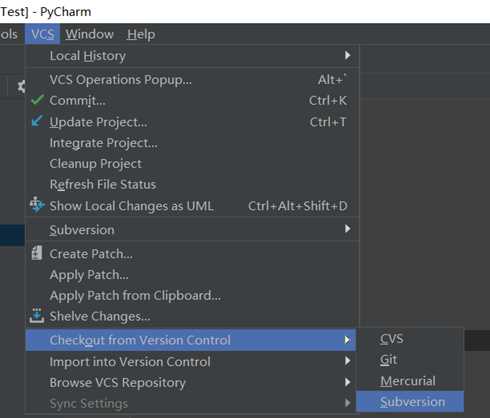This screenshot has width=490, height=418.
Task: Expand Import into Version Control arrow
Action: point(348,361)
